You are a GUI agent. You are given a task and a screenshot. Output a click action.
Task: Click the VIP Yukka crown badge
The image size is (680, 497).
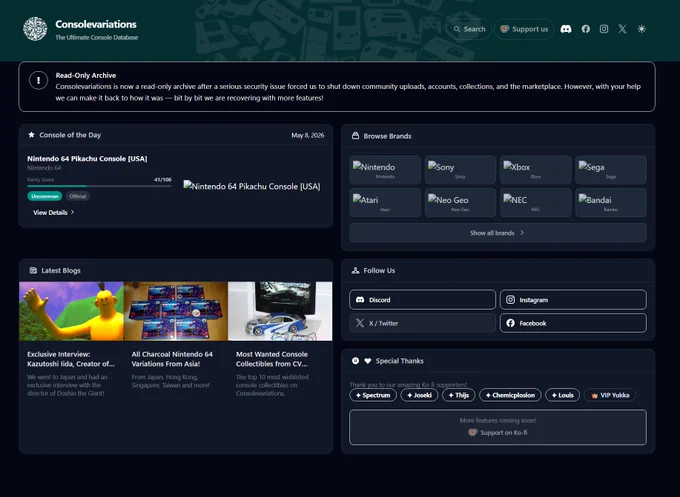[x=610, y=395]
